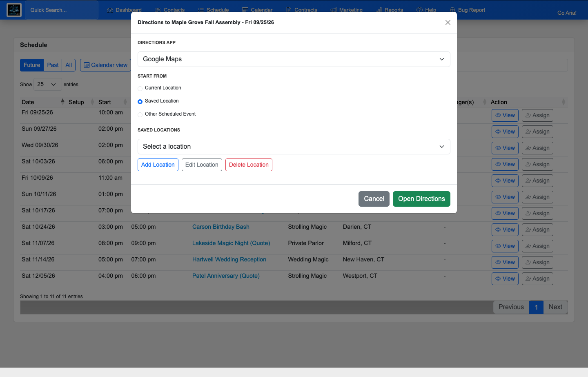Image resolution: width=588 pixels, height=377 pixels.
Task: Click the Go Aria! link
Action: 567,13
